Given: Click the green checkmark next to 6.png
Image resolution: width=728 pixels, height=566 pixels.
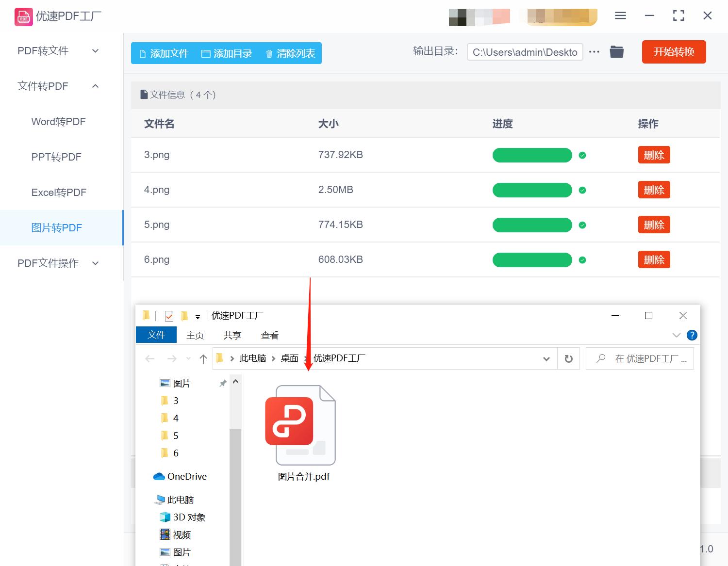Looking at the screenshot, I should (582, 260).
